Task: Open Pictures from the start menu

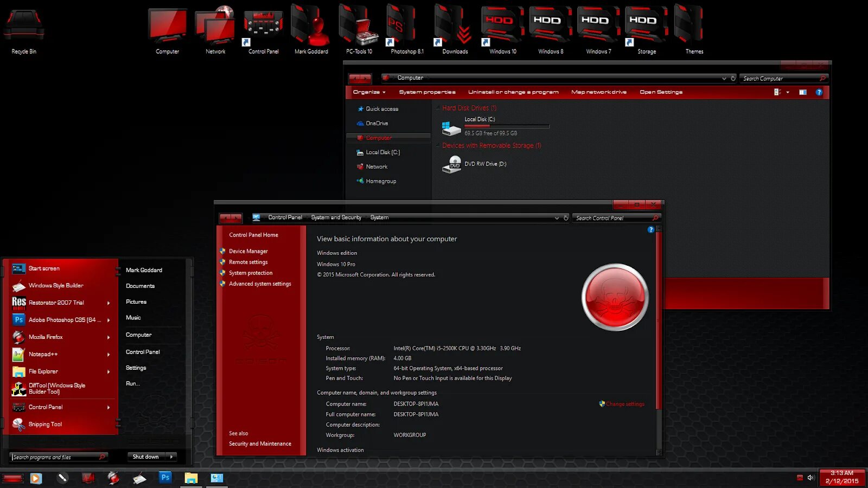Action: click(136, 302)
